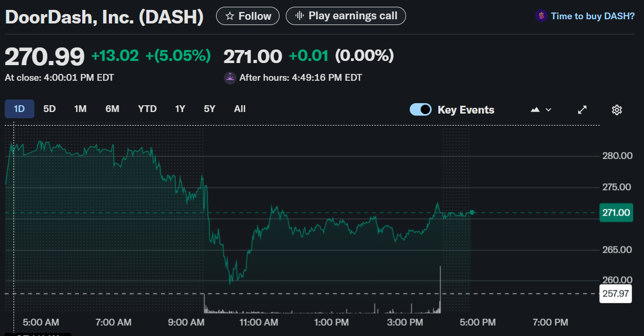Switch to the 5D time range
Viewport: 644px width, 336px height.
pos(49,109)
